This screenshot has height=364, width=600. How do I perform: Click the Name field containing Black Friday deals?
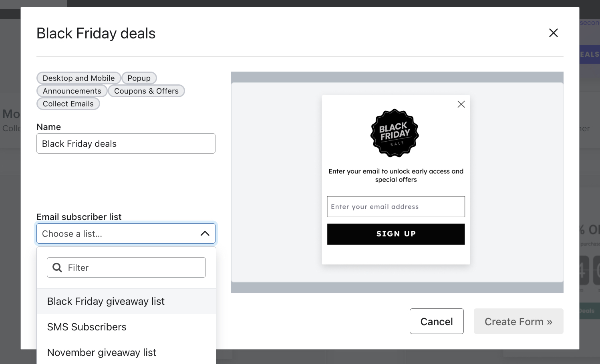(126, 143)
